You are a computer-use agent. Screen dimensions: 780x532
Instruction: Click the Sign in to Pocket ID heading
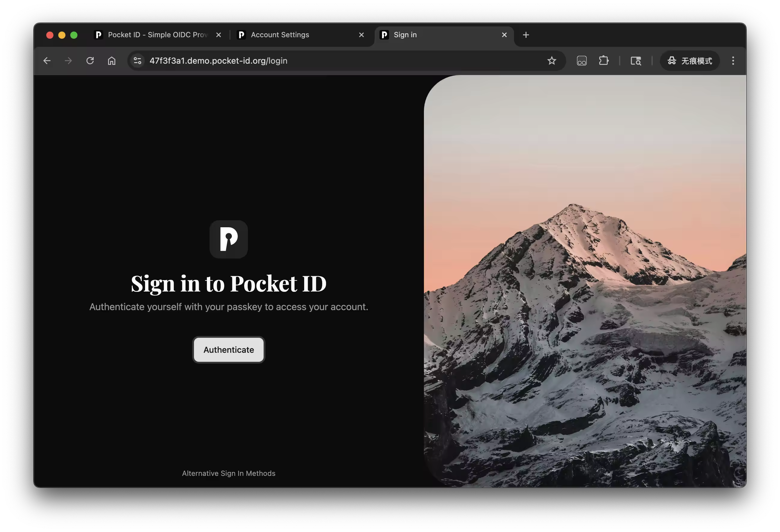[228, 284]
